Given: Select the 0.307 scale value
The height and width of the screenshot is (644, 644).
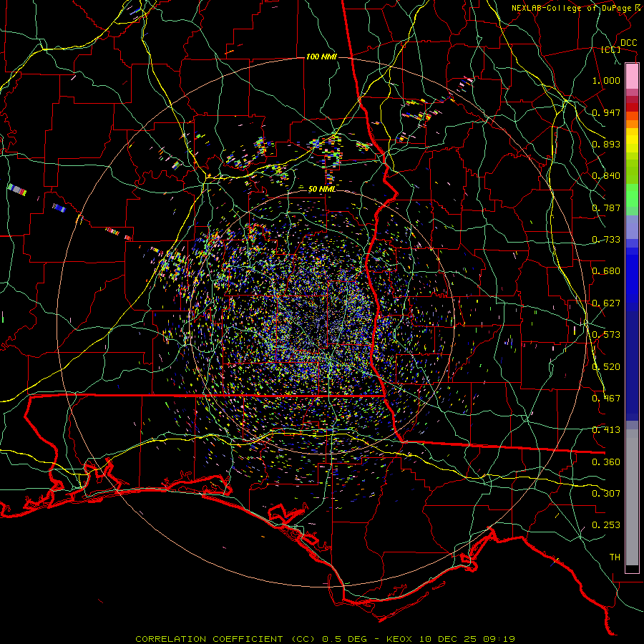Looking at the screenshot, I should (x=606, y=494).
